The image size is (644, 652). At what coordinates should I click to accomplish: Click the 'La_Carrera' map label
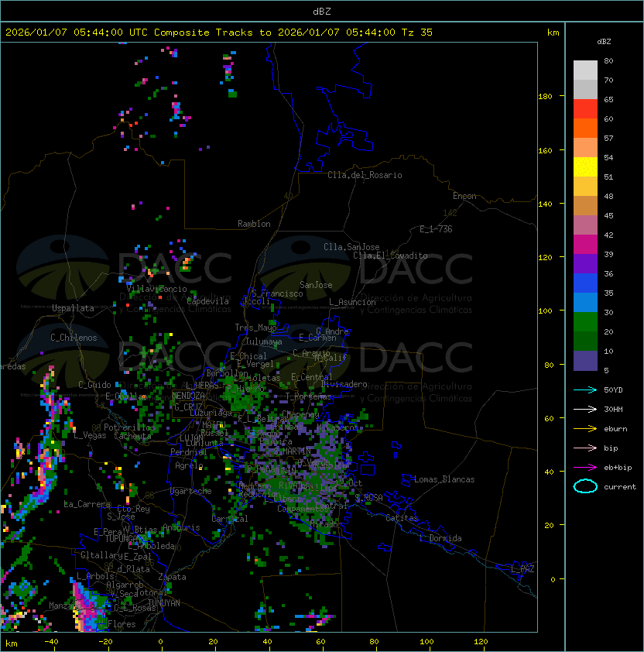[x=87, y=504]
